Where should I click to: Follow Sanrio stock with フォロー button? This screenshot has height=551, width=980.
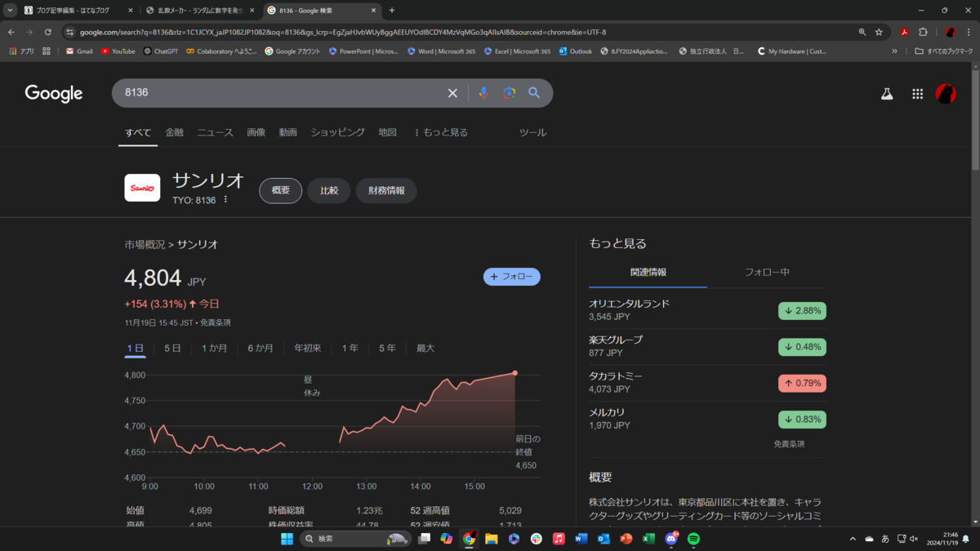[512, 277]
